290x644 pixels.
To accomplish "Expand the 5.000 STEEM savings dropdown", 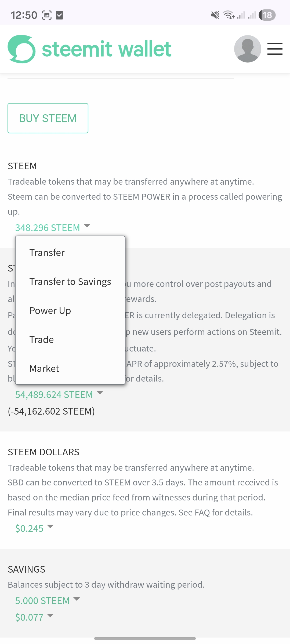I will click(48, 601).
